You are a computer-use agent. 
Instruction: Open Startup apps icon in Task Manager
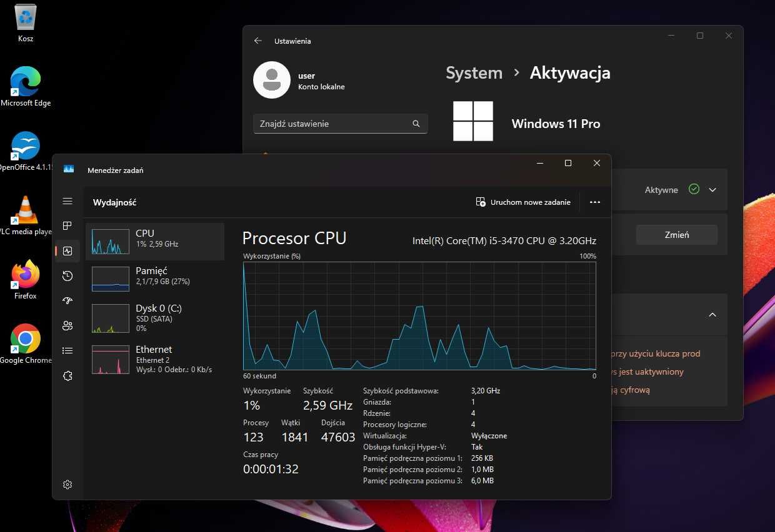click(x=67, y=301)
